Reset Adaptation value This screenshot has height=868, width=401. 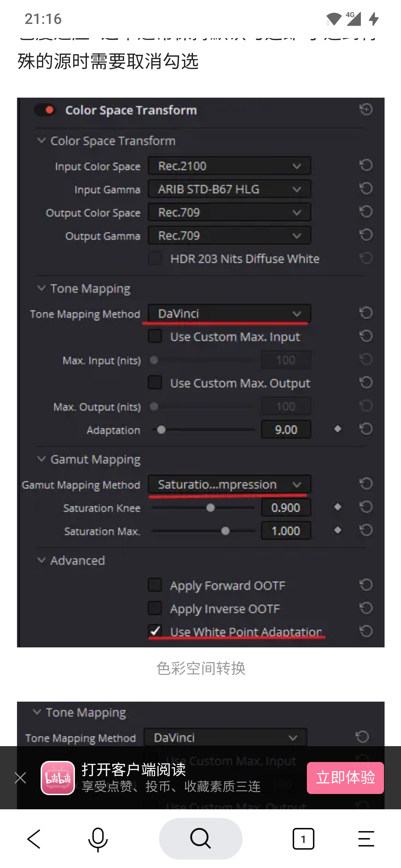pyautogui.click(x=366, y=429)
